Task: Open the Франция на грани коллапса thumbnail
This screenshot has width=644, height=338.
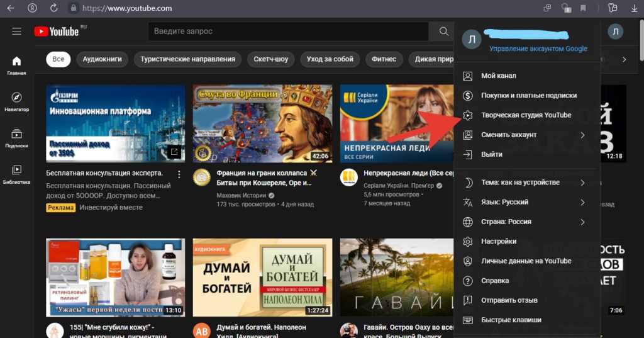Action: coord(262,124)
